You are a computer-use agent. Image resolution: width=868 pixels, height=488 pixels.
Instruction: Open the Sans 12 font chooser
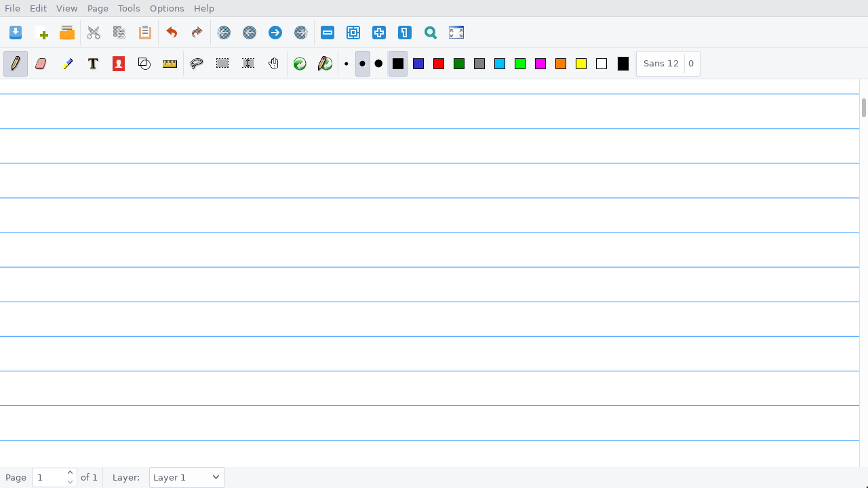[x=660, y=64]
